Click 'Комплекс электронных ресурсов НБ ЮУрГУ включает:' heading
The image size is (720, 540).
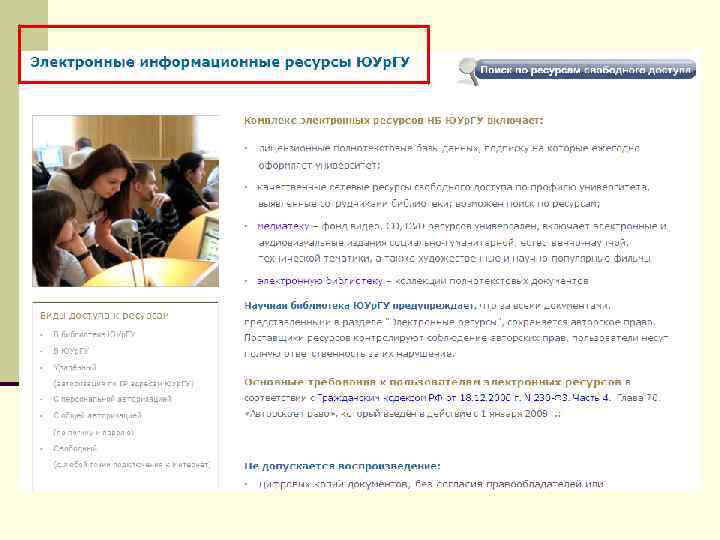pos(394,120)
